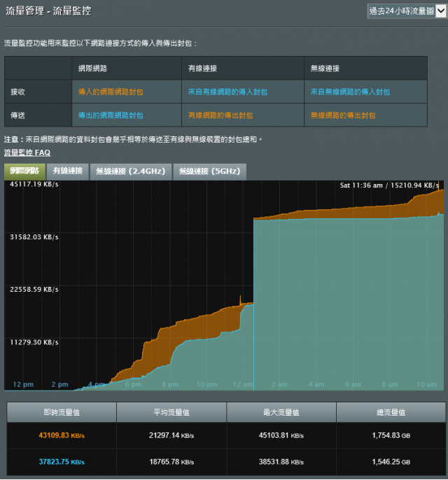Switch to the 網際網路 tab
448x480 pixels.
tap(24, 171)
